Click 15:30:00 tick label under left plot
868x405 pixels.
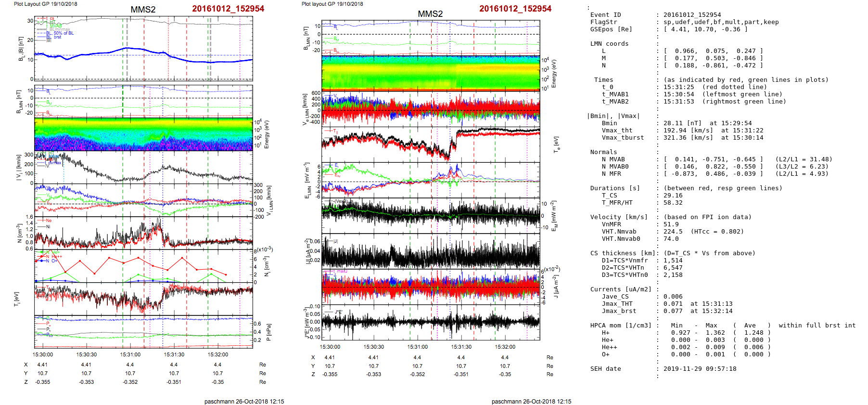[x=43, y=354]
